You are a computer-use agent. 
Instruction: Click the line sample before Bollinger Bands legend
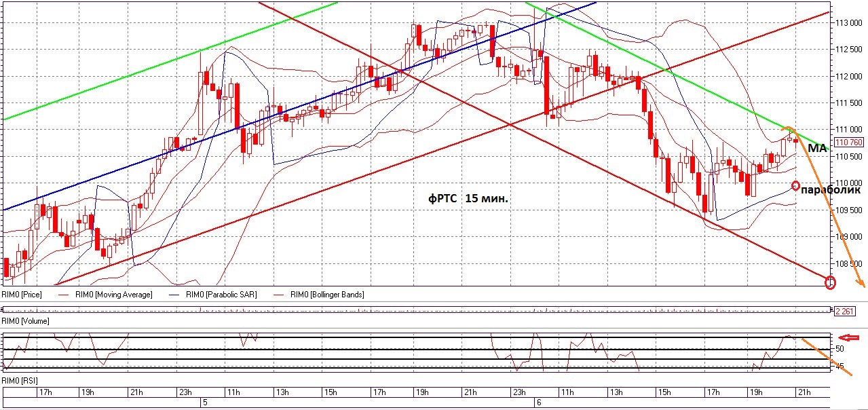tap(280, 295)
